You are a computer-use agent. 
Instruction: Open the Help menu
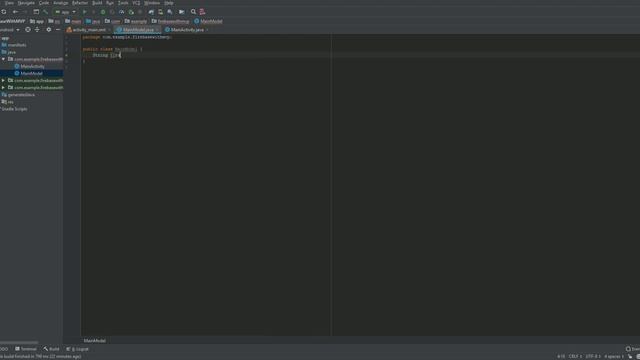[x=169, y=3]
